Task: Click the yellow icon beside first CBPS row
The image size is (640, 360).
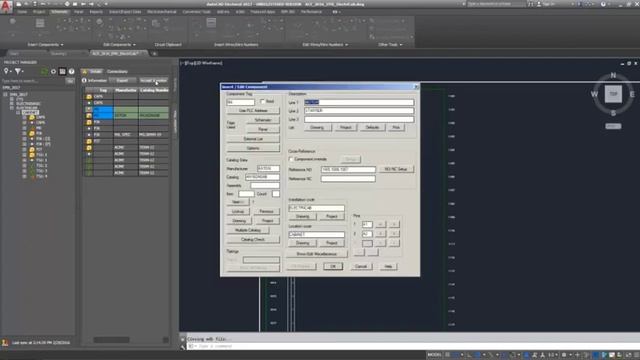Action: [89, 97]
